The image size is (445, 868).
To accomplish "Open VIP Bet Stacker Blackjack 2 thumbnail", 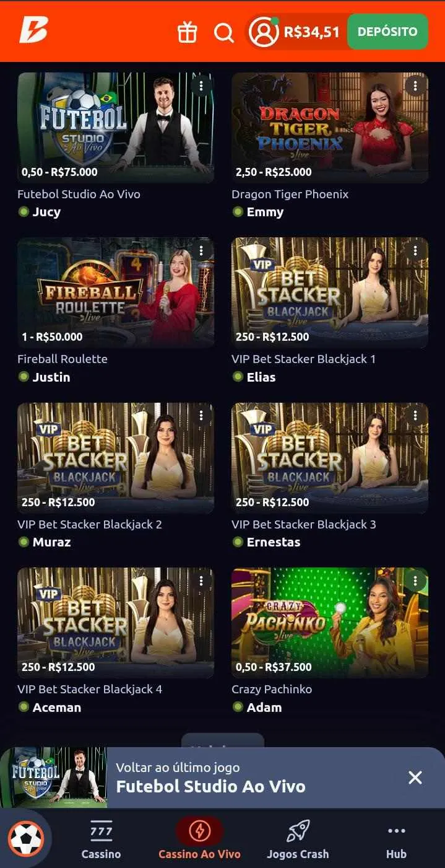I will [116, 458].
